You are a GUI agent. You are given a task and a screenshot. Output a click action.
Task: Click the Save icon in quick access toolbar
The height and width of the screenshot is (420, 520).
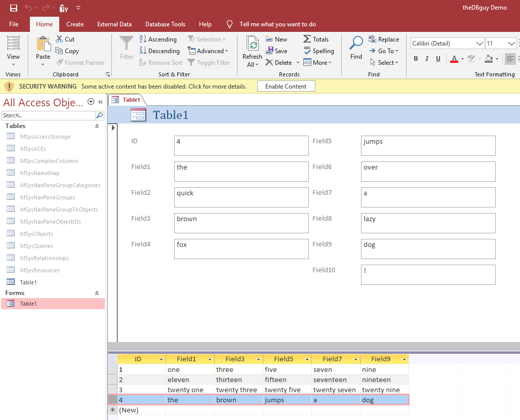click(x=14, y=8)
